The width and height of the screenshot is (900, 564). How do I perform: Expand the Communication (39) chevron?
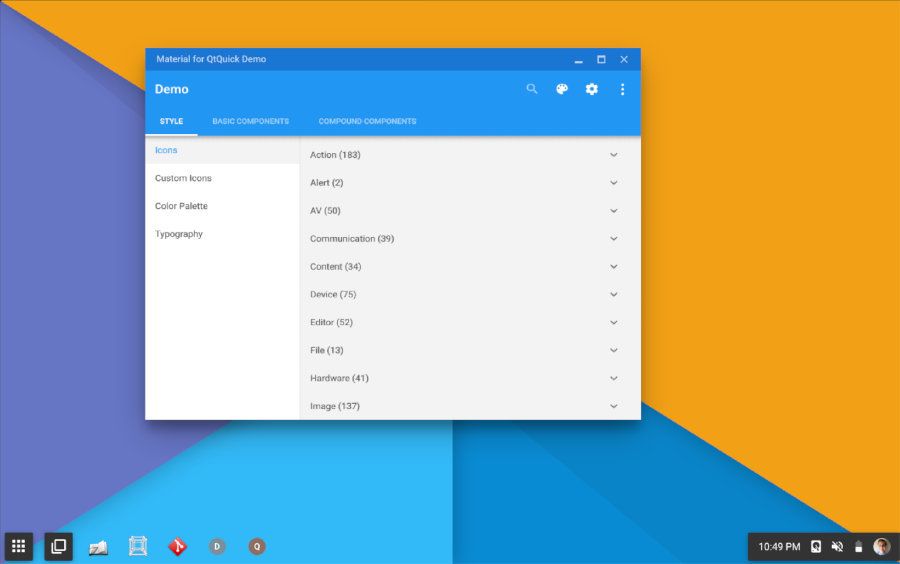tap(614, 239)
